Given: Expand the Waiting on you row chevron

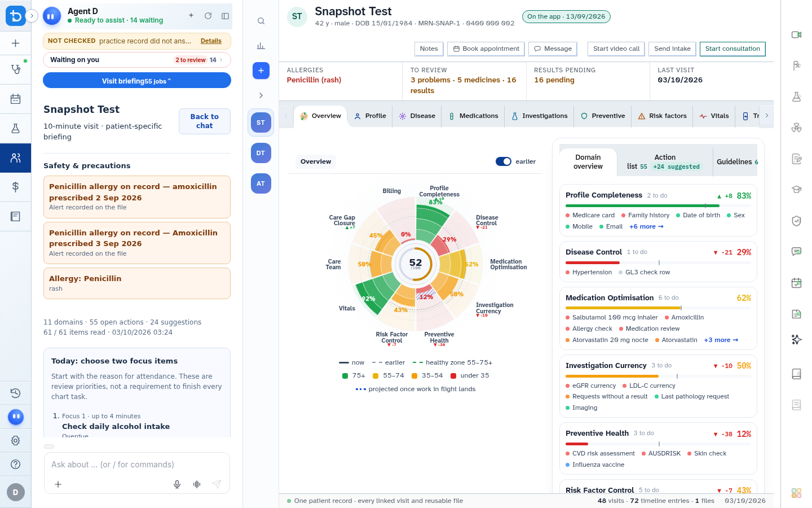Looking at the screenshot, I should 221,60.
